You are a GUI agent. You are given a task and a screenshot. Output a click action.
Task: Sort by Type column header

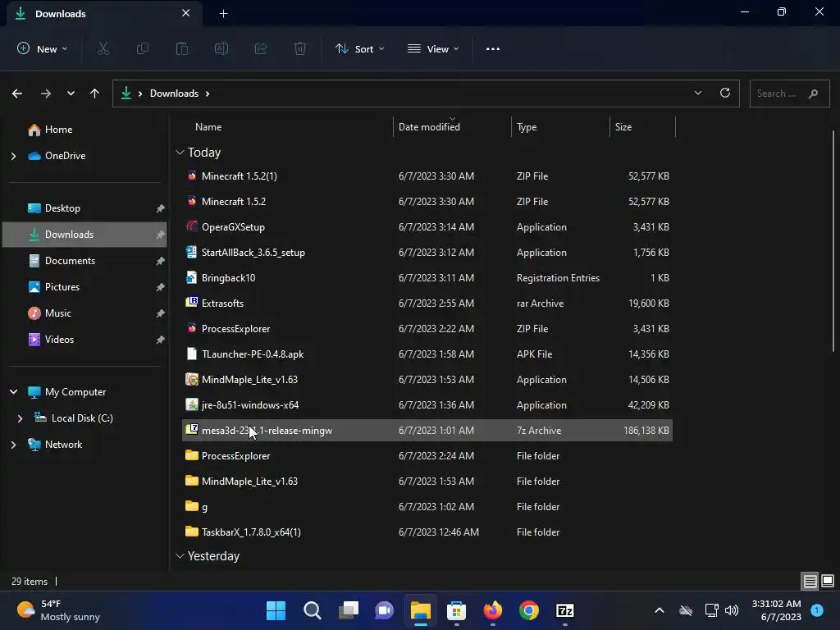[527, 127]
